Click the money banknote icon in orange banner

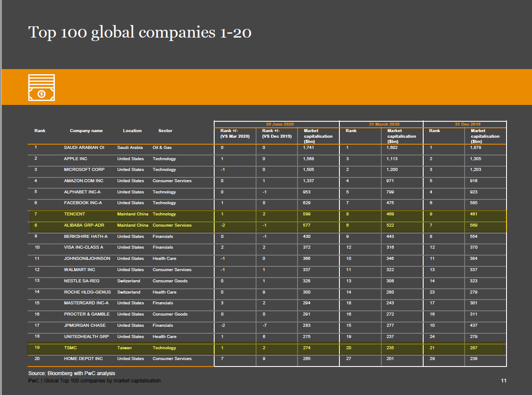pos(41,88)
